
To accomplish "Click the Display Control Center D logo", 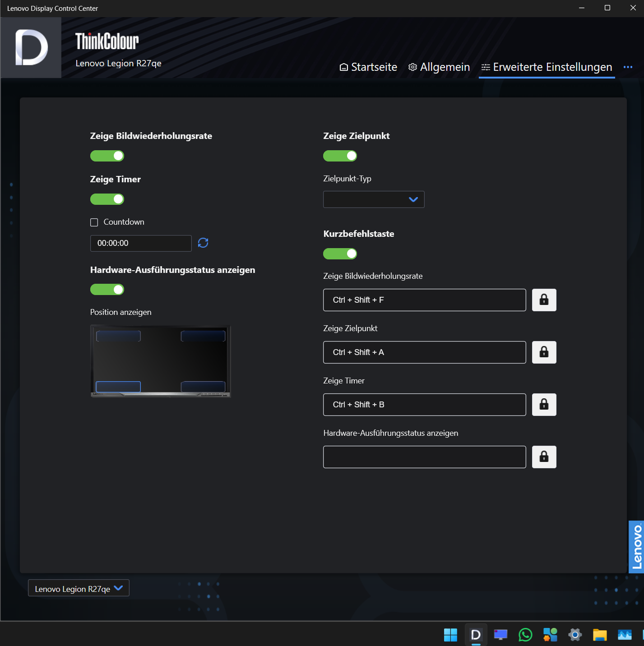I will coord(31,47).
